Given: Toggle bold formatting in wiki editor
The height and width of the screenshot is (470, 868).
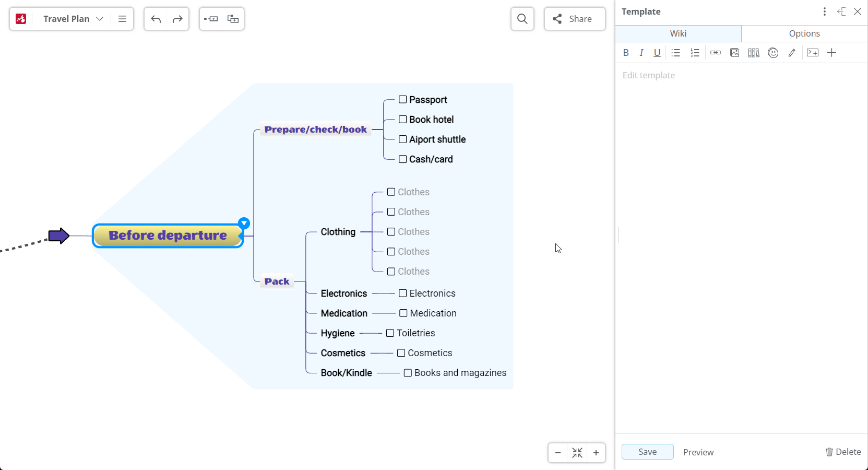Looking at the screenshot, I should [x=626, y=53].
